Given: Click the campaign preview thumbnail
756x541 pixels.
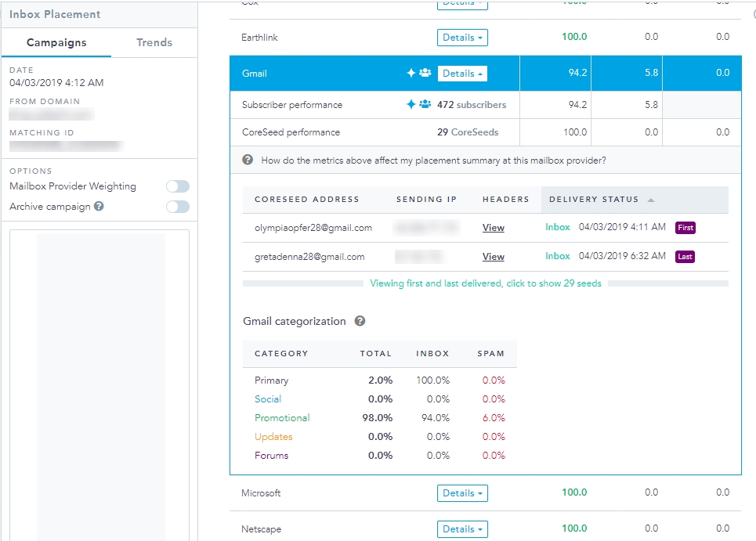Looking at the screenshot, I should (x=100, y=384).
